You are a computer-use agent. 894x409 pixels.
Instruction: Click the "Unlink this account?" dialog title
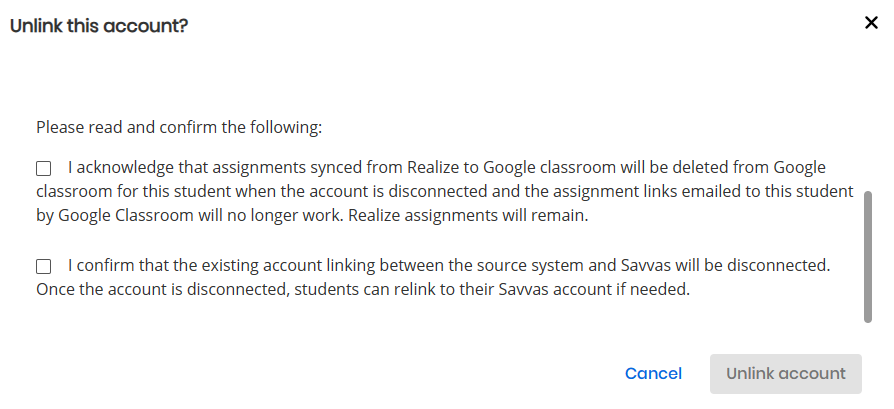pos(99,26)
